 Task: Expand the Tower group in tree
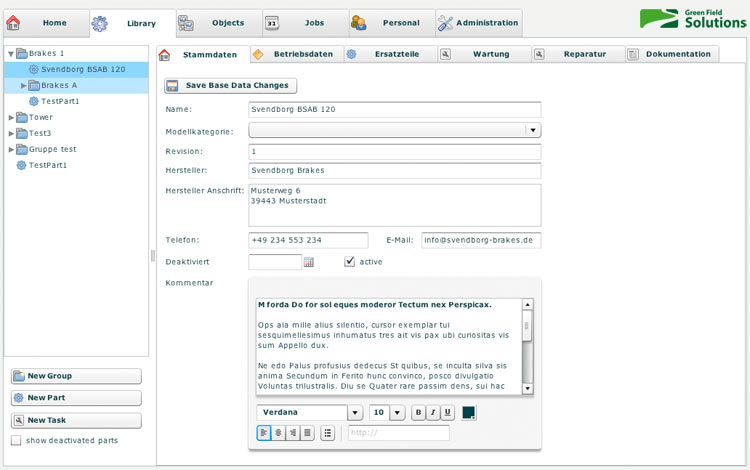10,117
